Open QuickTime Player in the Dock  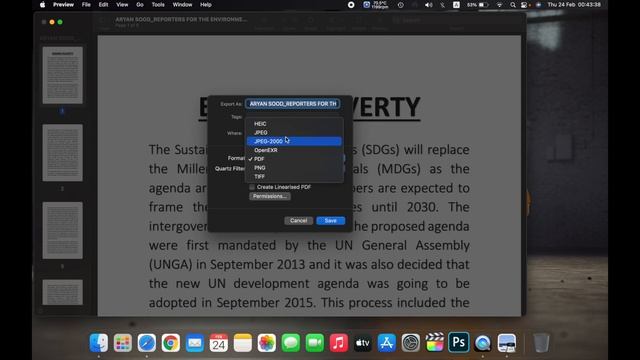pyautogui.click(x=482, y=343)
